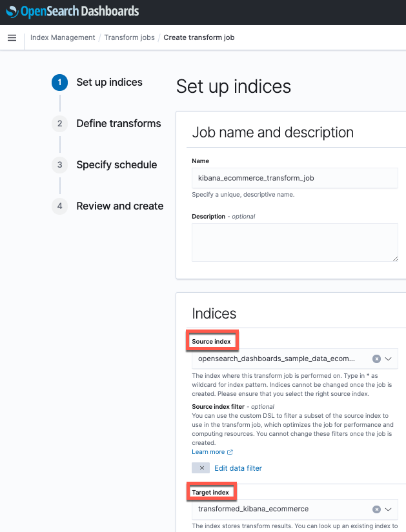Select step 4 circle Review and create
Viewport: 406px width, 532px height.
click(x=60, y=206)
